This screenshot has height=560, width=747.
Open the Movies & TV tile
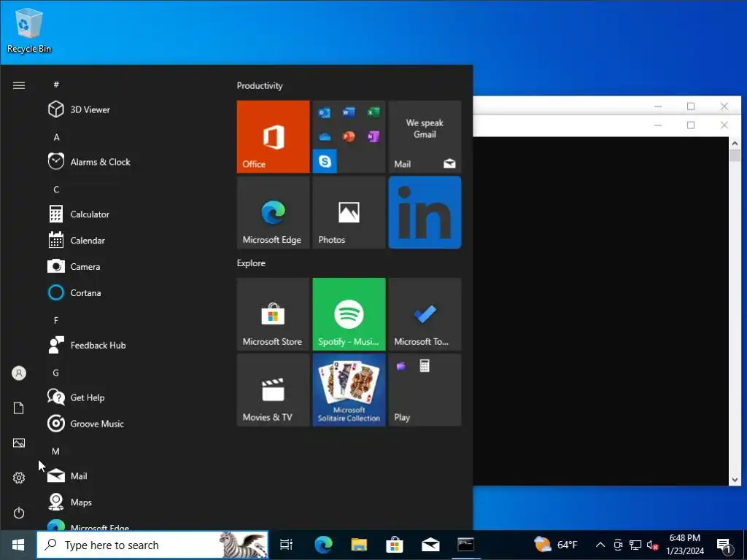pyautogui.click(x=273, y=390)
